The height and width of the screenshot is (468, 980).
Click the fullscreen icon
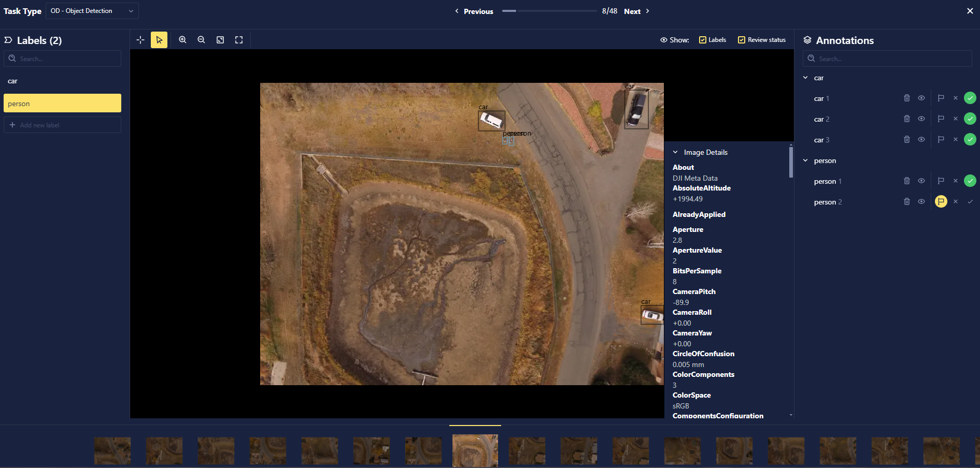[x=239, y=40]
